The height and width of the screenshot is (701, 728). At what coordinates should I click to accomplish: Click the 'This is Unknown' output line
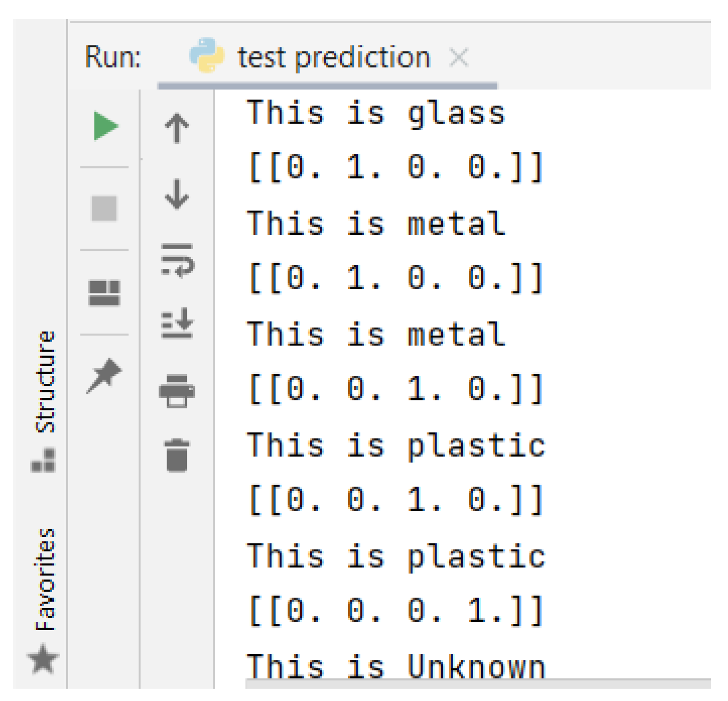coord(396,666)
